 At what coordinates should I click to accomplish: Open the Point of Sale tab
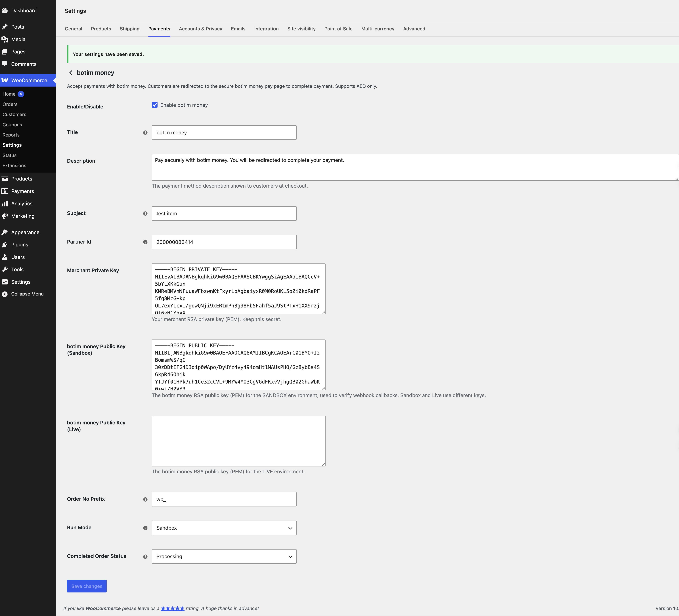[338, 29]
